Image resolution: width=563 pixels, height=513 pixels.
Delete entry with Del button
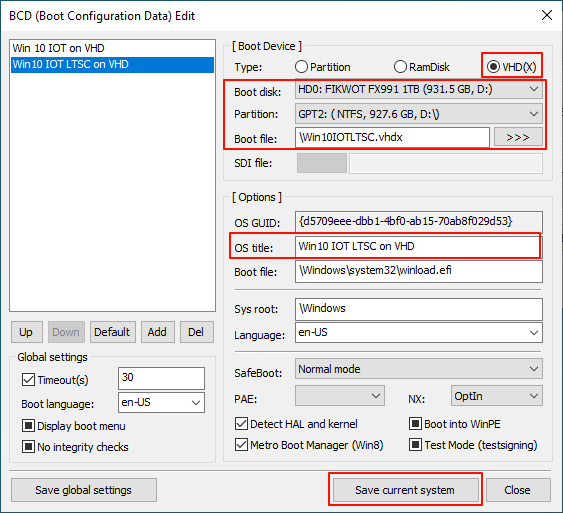196,332
